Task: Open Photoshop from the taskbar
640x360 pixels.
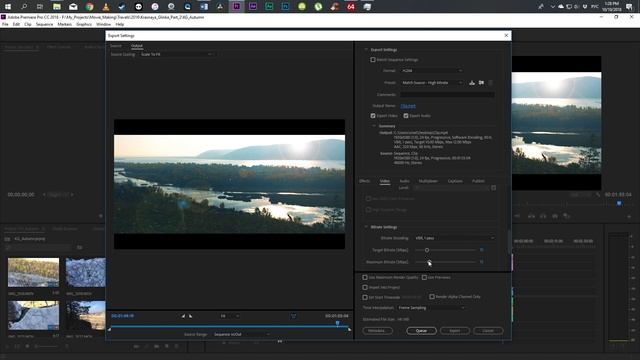Action: pos(285,7)
